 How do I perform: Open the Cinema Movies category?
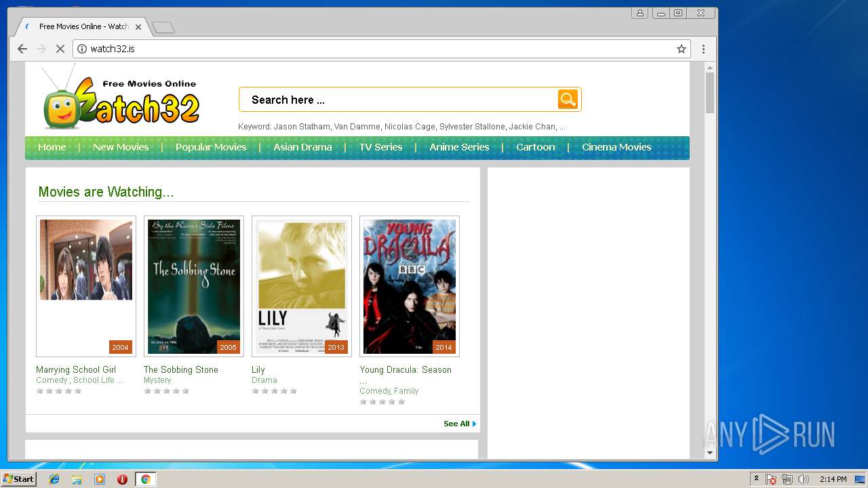616,147
